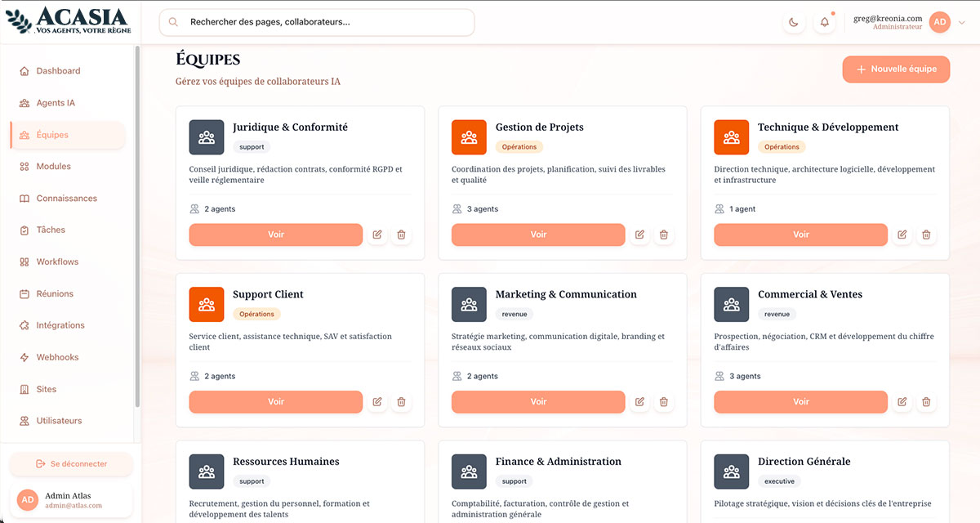Image resolution: width=980 pixels, height=523 pixels.
Task: Log out using Se déconnecter
Action: 71,463
